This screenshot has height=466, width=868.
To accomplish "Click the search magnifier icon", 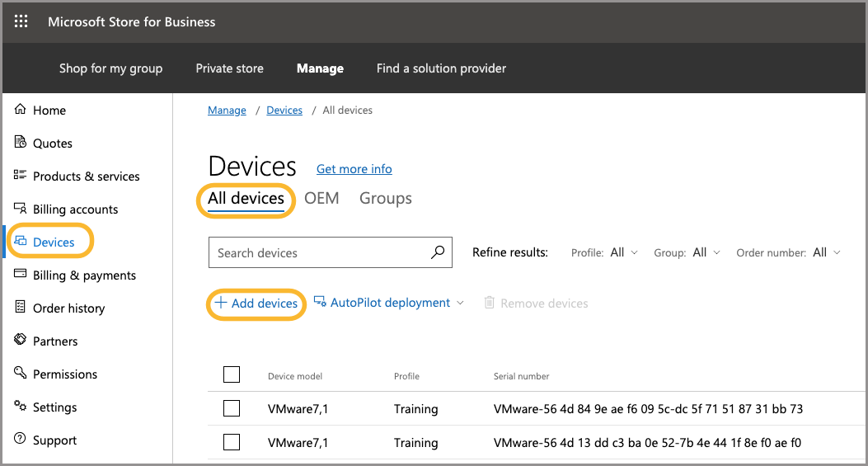I will point(438,253).
